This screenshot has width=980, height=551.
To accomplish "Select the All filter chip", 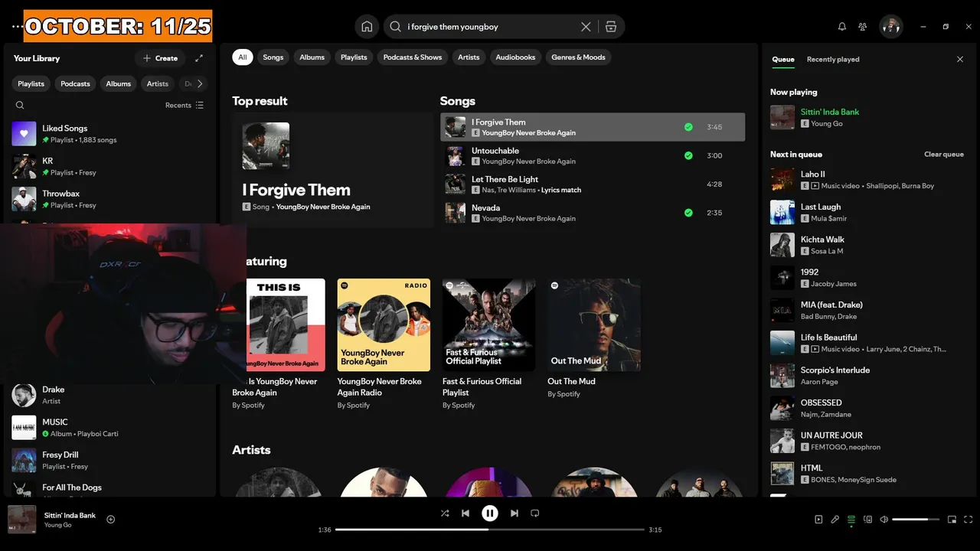I will (x=243, y=57).
